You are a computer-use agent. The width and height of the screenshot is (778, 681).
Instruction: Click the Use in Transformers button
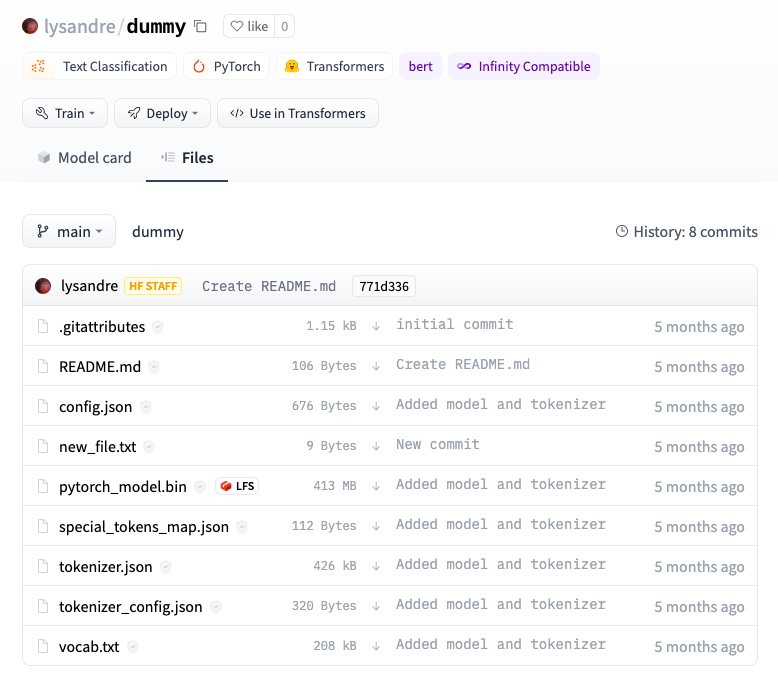pos(298,113)
